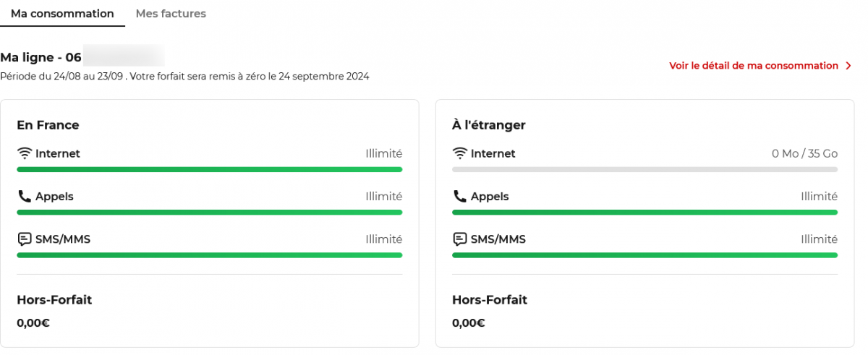Click the phone icon under En France
868x355 pixels.
(x=25, y=196)
